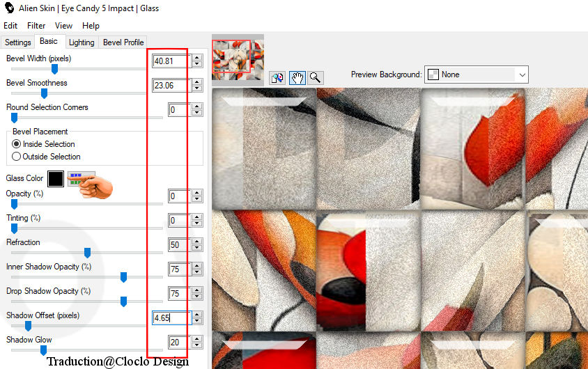Decrease Drop Shadow Opacity with down arrow

tap(197, 297)
